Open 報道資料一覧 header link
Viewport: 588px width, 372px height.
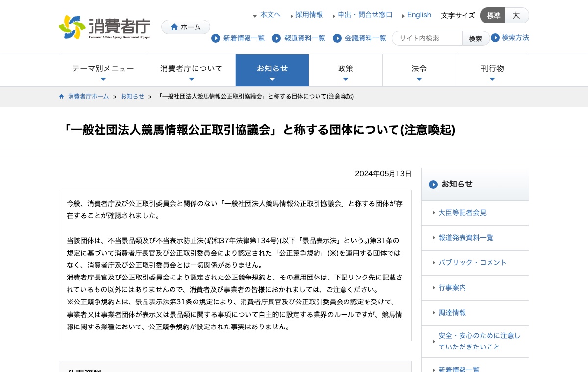coord(304,38)
